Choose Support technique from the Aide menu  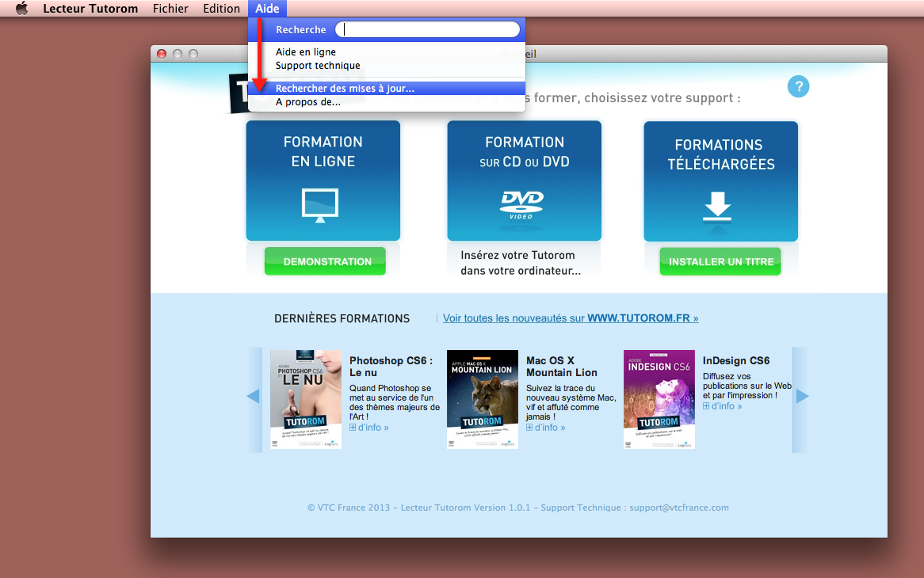point(387,66)
